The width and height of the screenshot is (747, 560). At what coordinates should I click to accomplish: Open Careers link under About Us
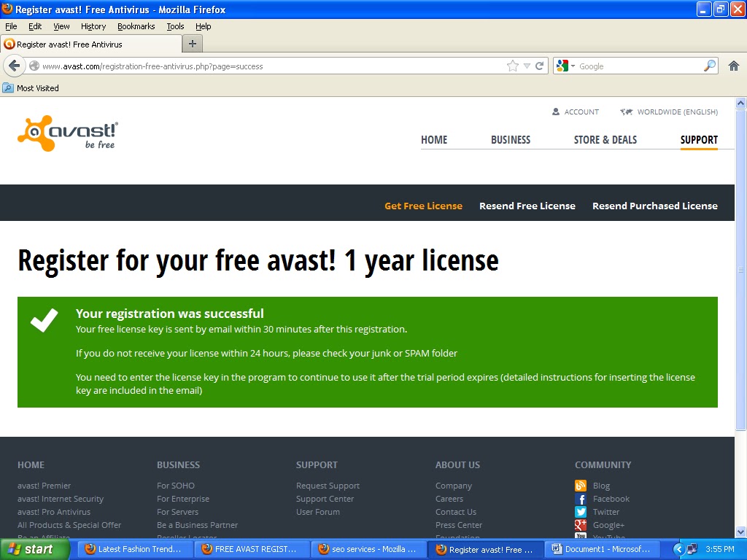pyautogui.click(x=449, y=499)
